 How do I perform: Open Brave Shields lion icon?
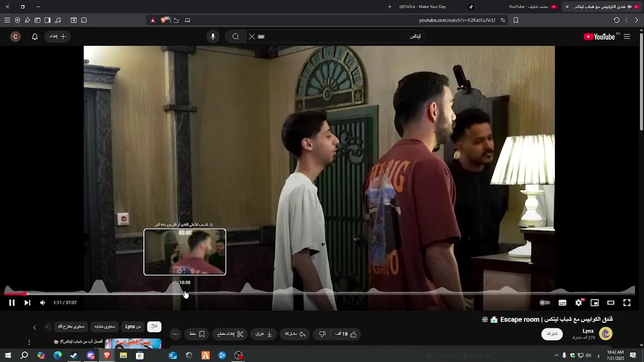pos(164,20)
